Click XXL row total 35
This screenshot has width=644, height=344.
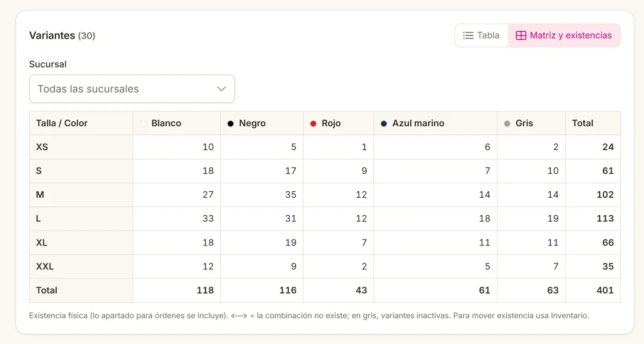(x=592, y=266)
